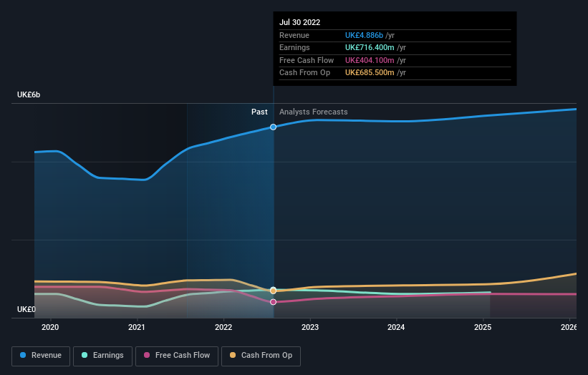Select the 2020 x-axis label

(x=50, y=327)
